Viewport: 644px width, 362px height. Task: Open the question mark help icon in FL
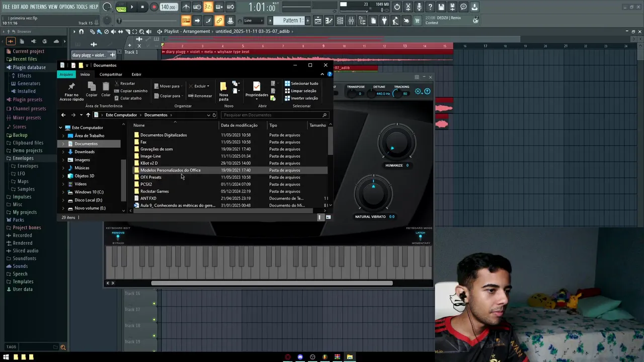click(430, 7)
